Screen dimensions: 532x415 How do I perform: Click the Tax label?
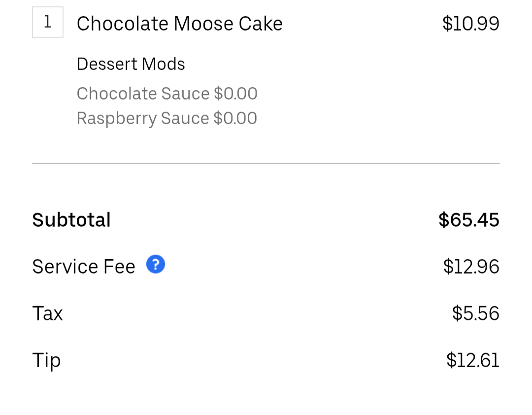point(47,313)
